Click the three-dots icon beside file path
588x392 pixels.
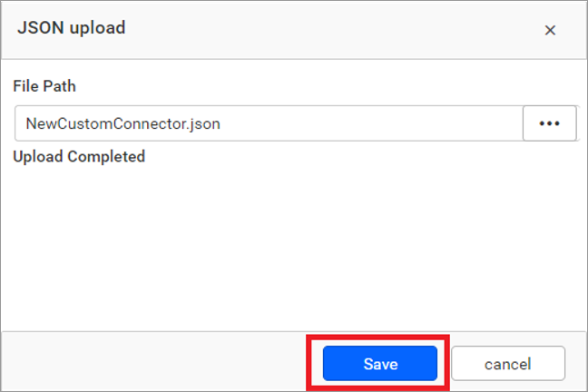(x=550, y=123)
